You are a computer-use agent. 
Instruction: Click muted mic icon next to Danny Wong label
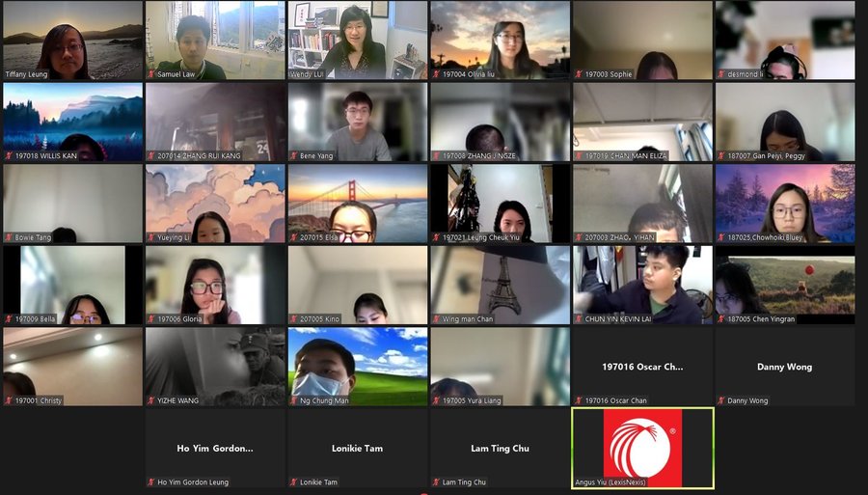(x=721, y=400)
